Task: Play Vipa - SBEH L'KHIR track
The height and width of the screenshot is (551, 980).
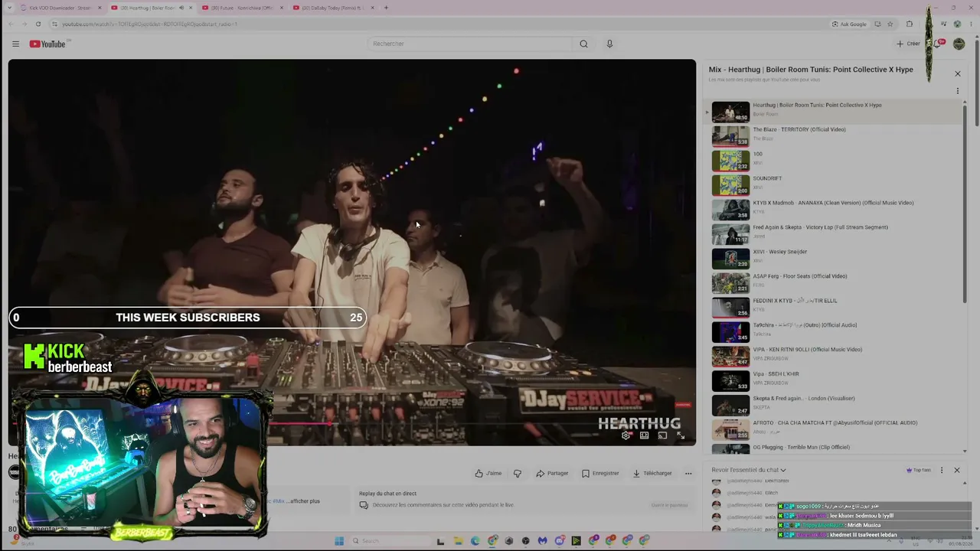Action: pyautogui.click(x=833, y=380)
